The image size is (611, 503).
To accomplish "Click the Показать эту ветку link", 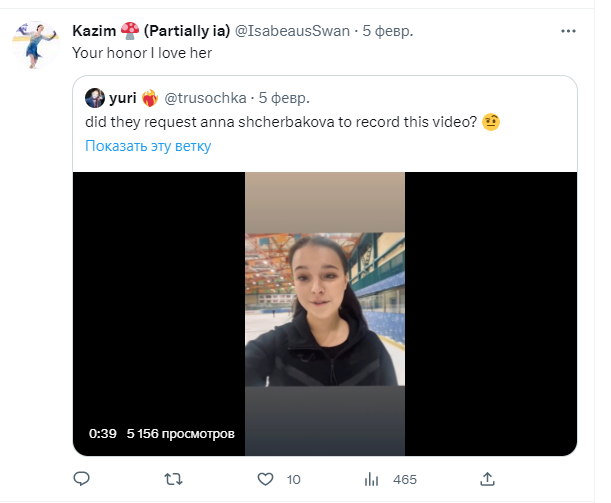I will tap(147, 146).
